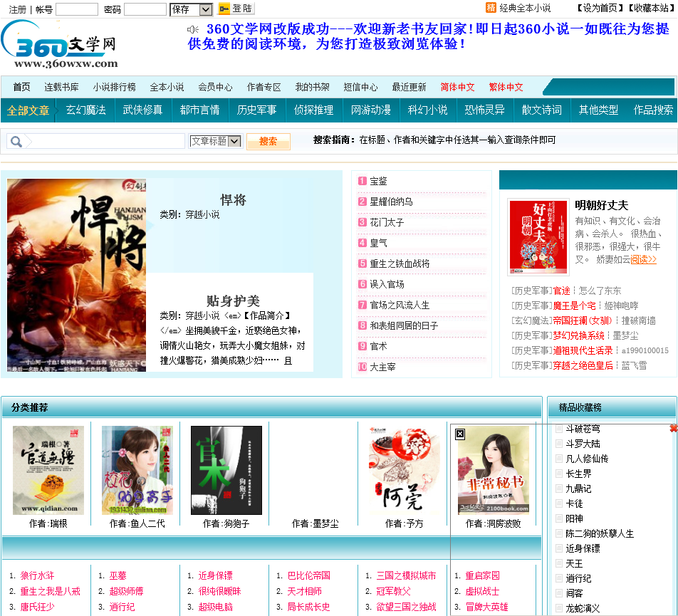Screen dimensions: 678x616
Task: Click the login key icon button
Action: (x=236, y=9)
